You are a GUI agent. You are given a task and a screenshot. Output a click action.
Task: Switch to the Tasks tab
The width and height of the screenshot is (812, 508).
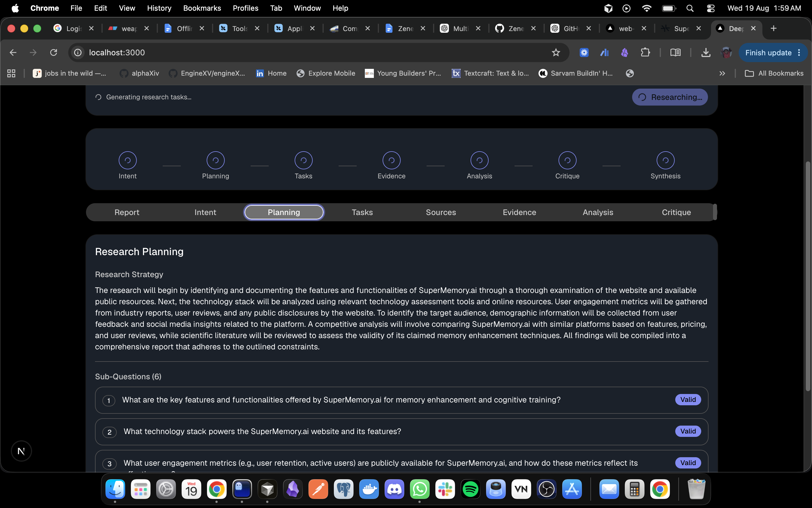point(362,212)
